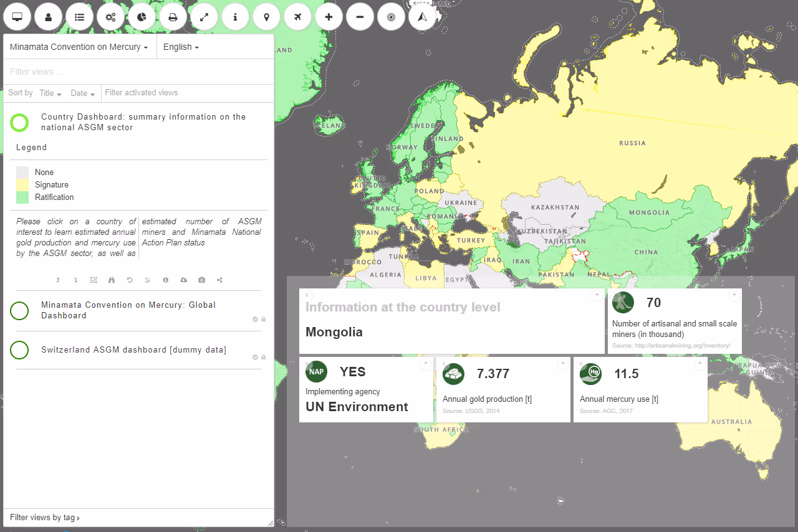Click the camera screenshot icon

pos(202,280)
